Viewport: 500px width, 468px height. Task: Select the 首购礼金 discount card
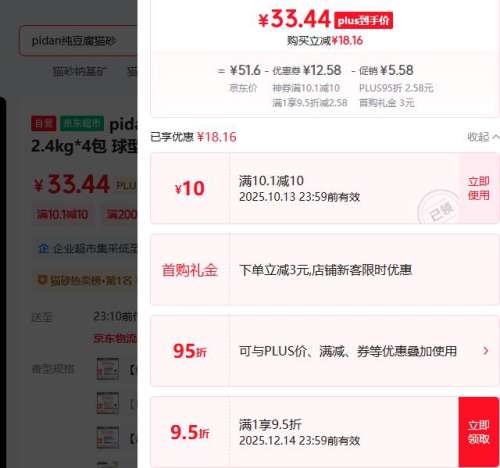pyautogui.click(x=325, y=270)
